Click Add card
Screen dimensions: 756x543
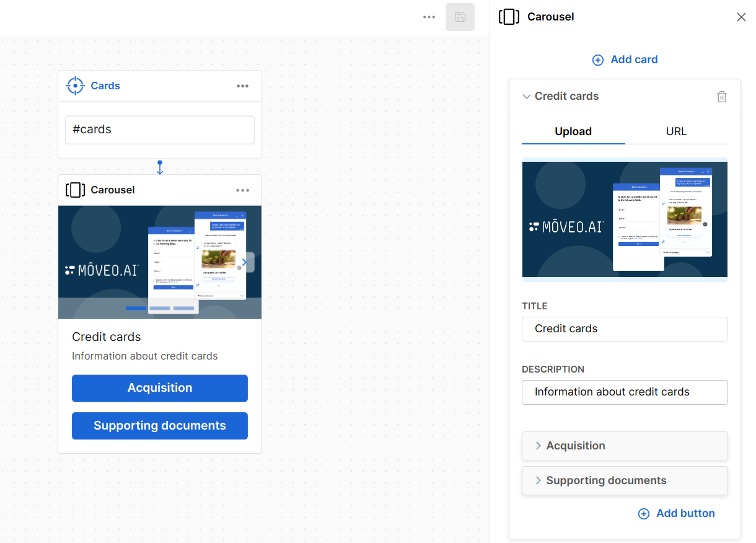(x=625, y=60)
